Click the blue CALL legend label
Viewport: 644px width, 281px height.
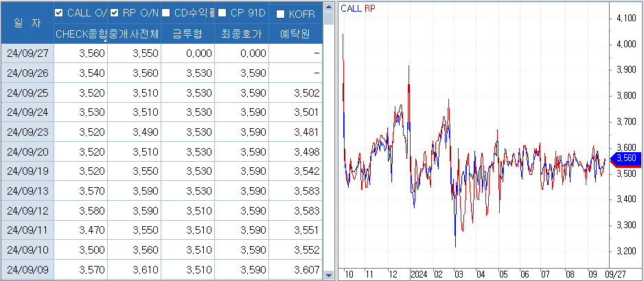tap(351, 8)
